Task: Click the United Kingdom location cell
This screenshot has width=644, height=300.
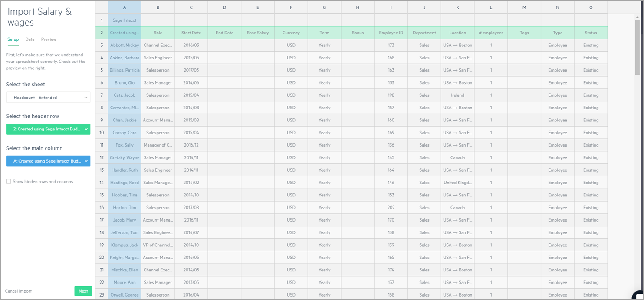Action: (457, 183)
